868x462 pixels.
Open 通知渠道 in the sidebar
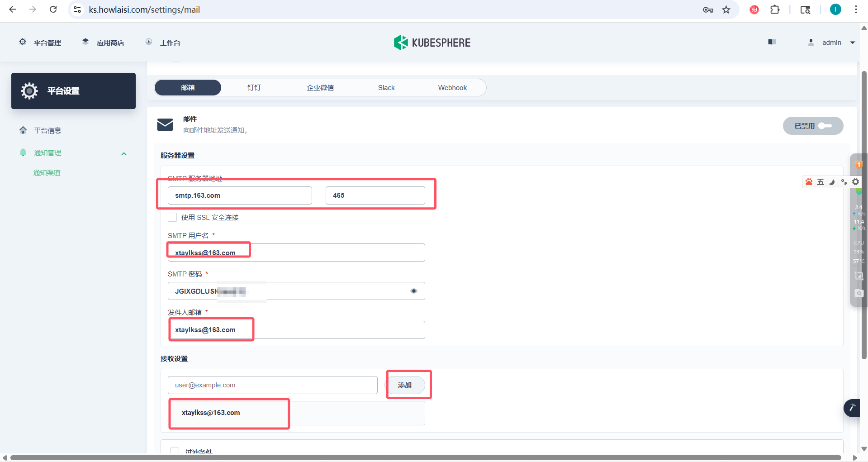[x=47, y=172]
